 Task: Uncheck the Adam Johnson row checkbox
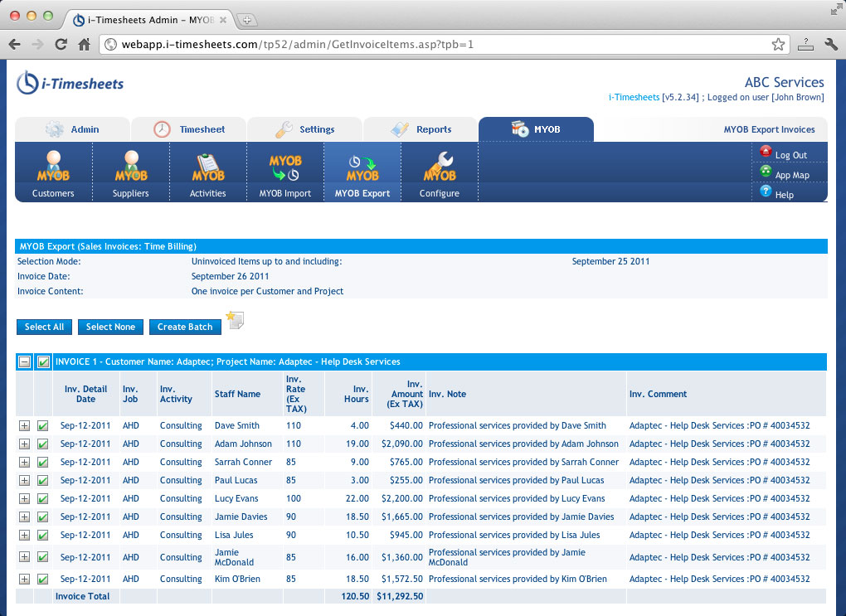pyautogui.click(x=42, y=444)
